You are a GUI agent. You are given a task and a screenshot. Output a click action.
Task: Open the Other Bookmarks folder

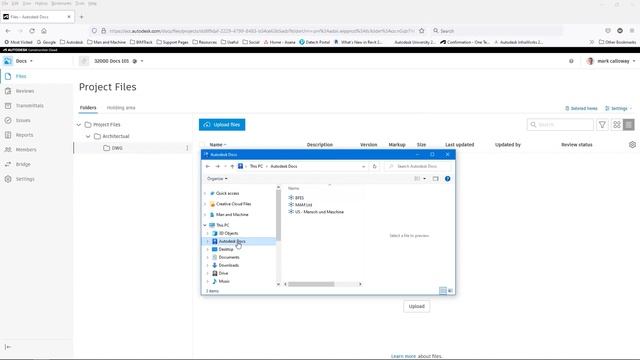(617, 42)
